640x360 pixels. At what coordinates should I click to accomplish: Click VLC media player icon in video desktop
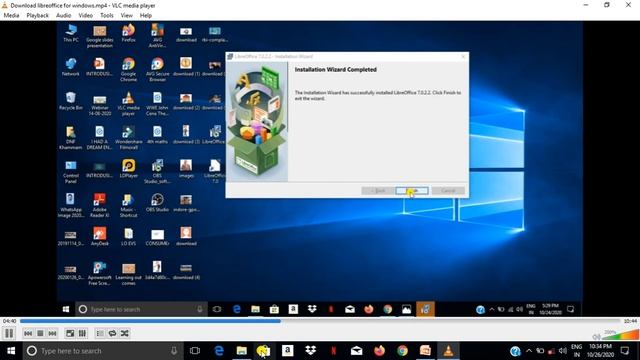click(129, 104)
